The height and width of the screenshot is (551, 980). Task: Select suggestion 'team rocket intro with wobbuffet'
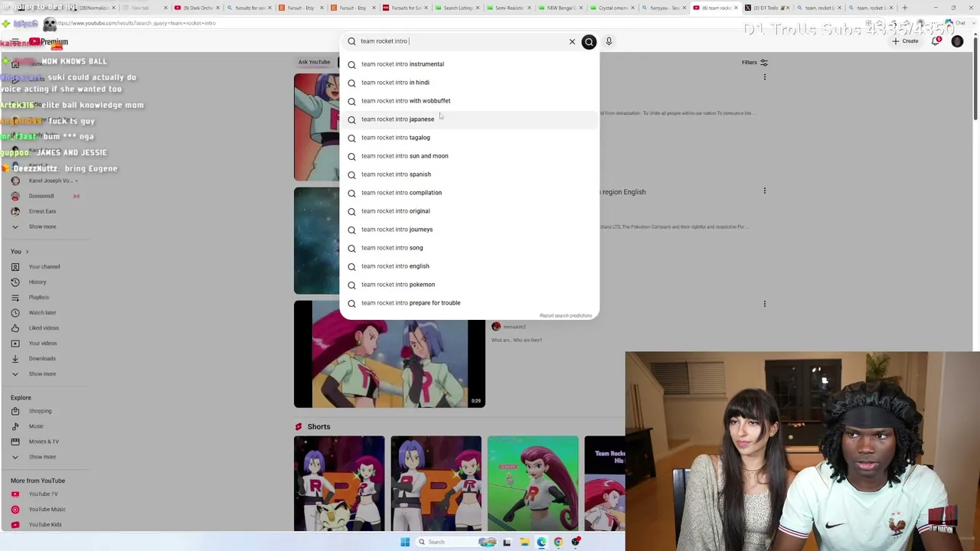(469, 101)
